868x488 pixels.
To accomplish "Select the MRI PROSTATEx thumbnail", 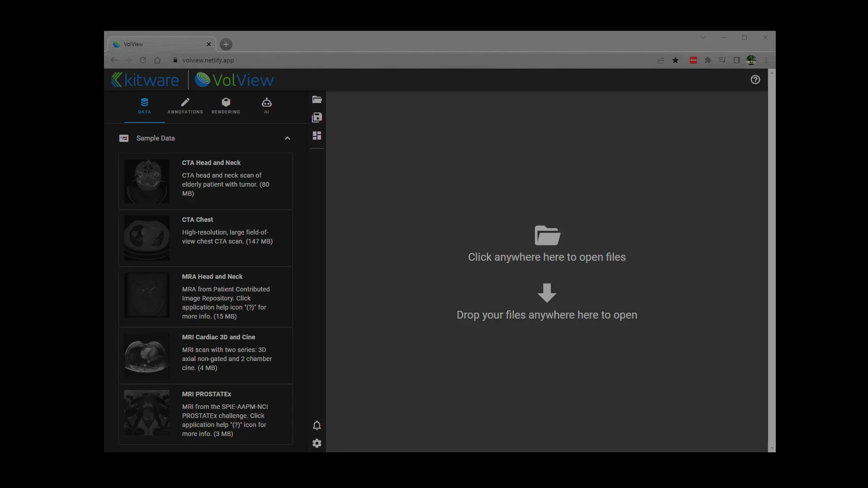I will [x=147, y=413].
